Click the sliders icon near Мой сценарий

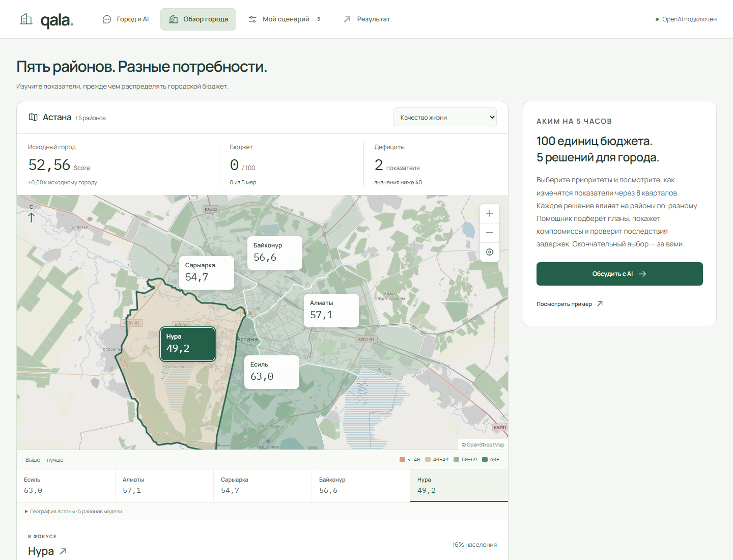(252, 19)
